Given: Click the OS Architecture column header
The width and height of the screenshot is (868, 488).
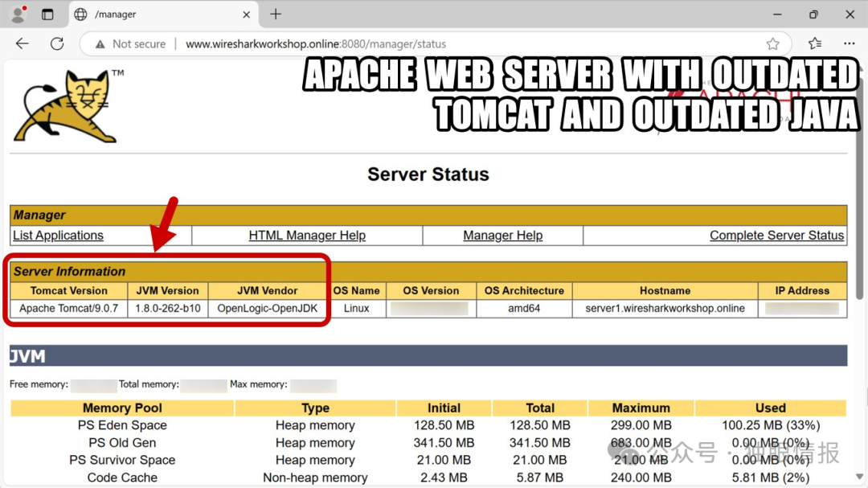Looking at the screenshot, I should point(524,291).
